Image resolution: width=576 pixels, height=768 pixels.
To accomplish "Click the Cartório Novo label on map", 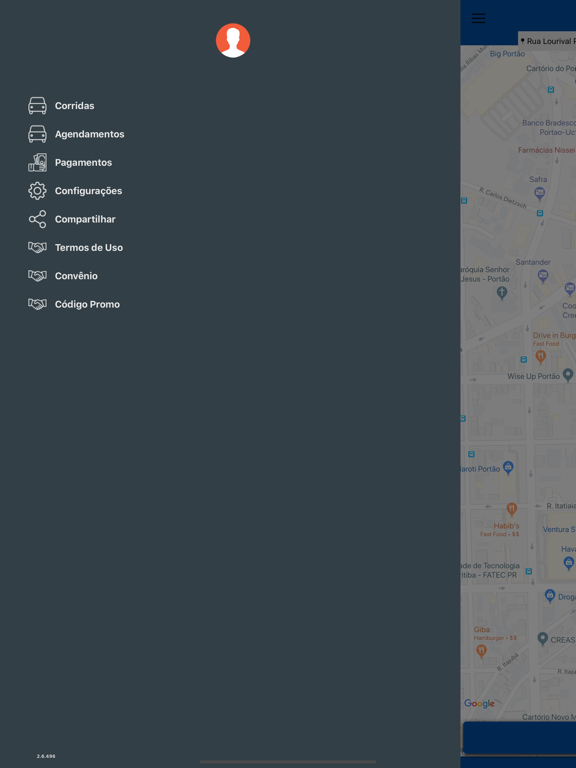I will 549,717.
